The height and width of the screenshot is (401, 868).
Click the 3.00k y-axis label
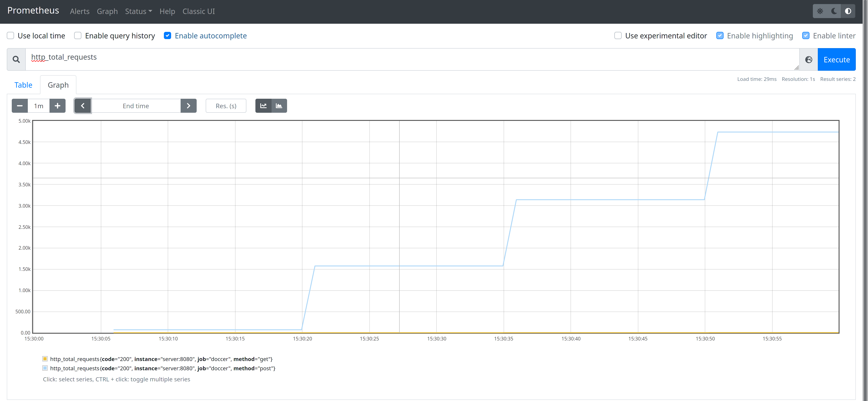(25, 206)
